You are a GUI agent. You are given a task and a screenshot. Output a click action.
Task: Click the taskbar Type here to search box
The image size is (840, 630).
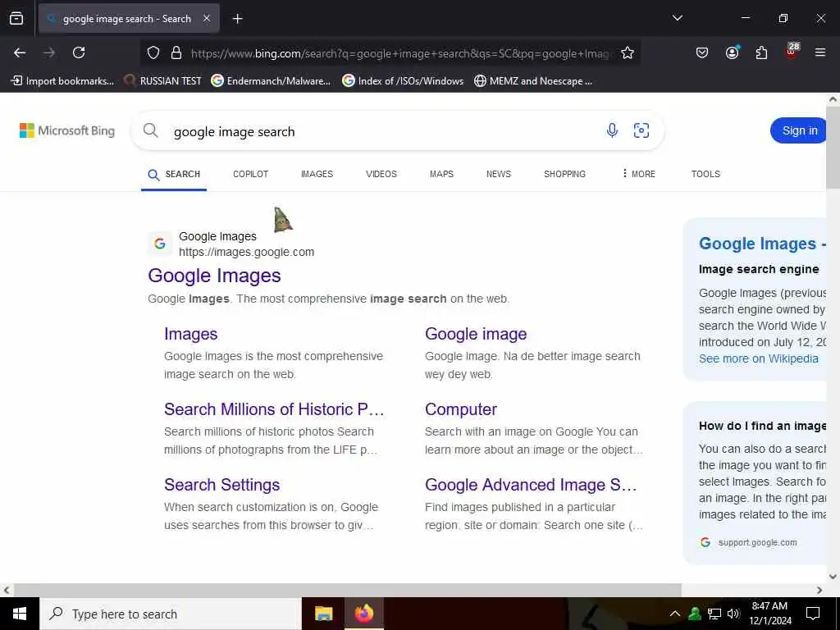pos(171,614)
